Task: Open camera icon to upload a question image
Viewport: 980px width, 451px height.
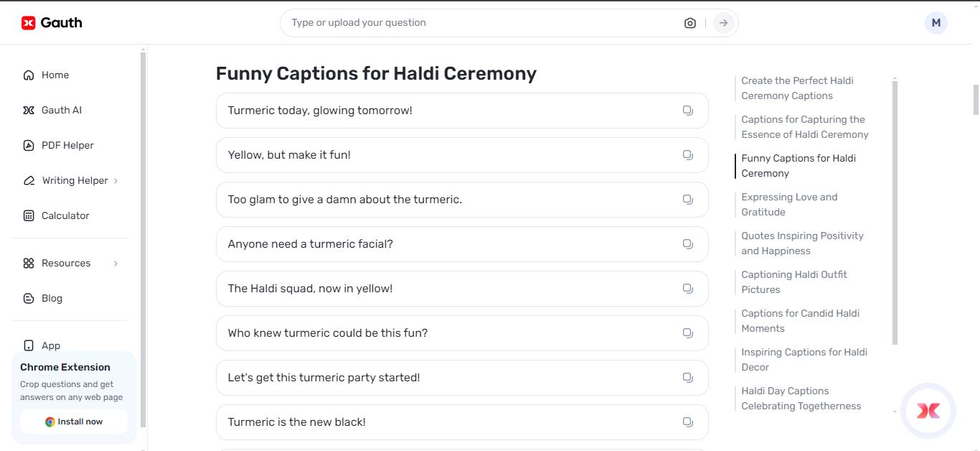Action: click(689, 22)
